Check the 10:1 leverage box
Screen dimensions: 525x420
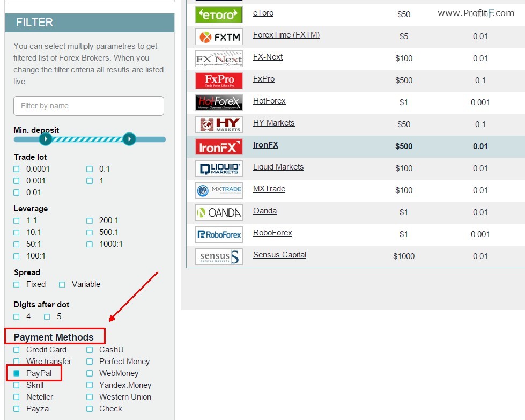(17, 232)
